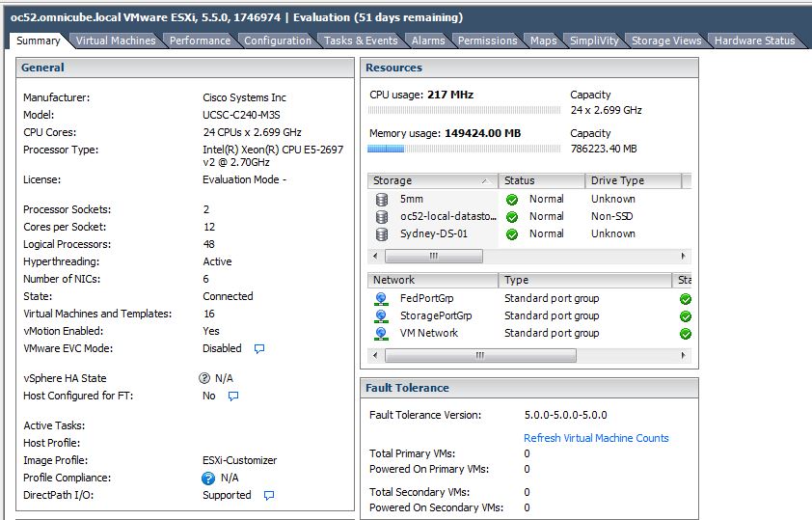Click the FedPortGrp green status icon

point(685,299)
